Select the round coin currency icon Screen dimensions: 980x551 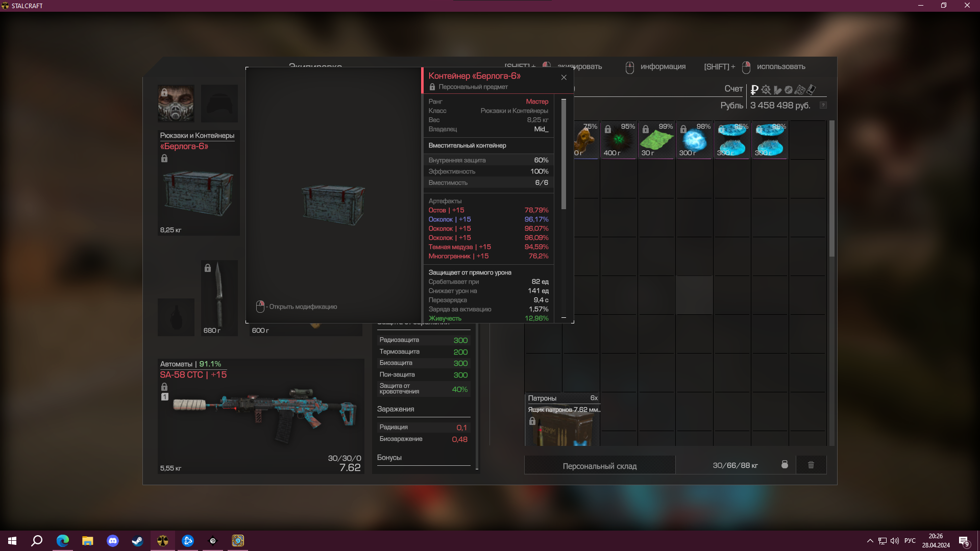point(789,90)
